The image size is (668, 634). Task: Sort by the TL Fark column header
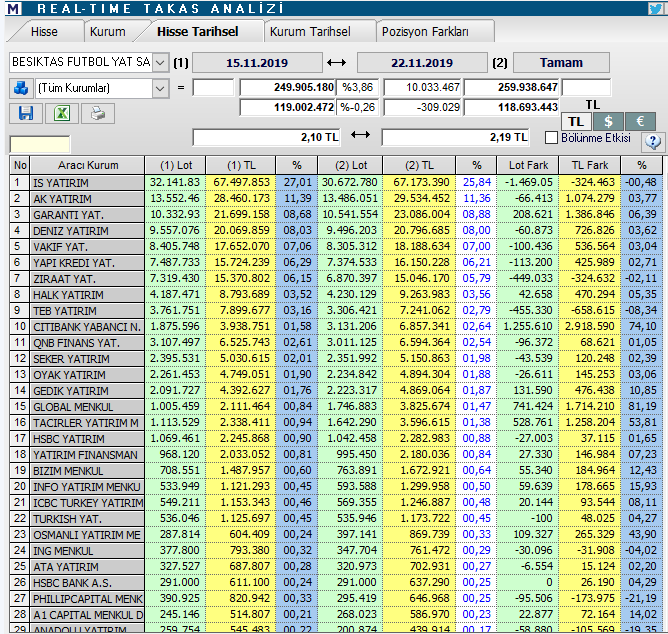pyautogui.click(x=590, y=165)
